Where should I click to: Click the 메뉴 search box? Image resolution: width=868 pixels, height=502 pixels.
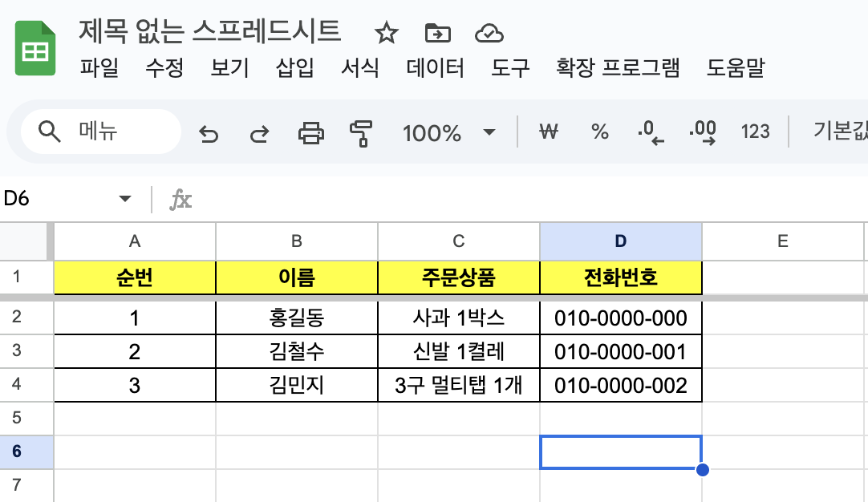pos(100,132)
